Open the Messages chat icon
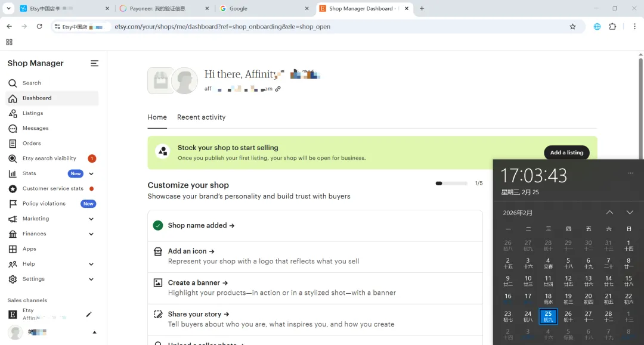The height and width of the screenshot is (345, 644). (x=13, y=128)
